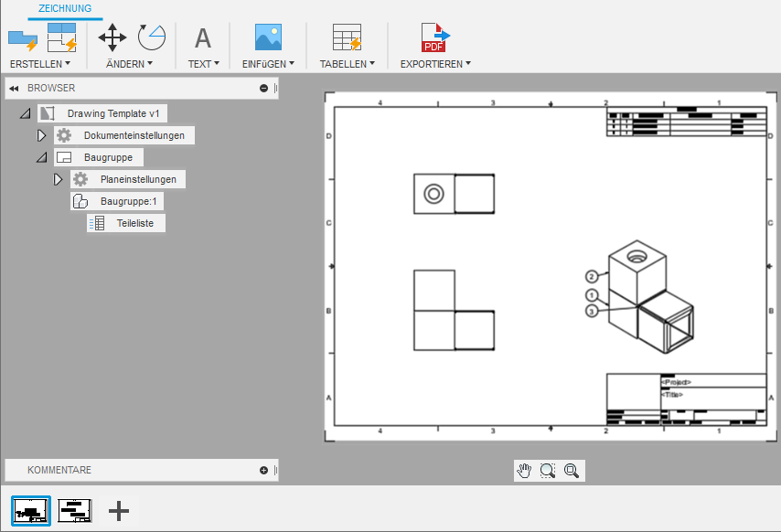The image size is (781, 532).
Task: Click the Insert Image icon
Action: point(268,37)
